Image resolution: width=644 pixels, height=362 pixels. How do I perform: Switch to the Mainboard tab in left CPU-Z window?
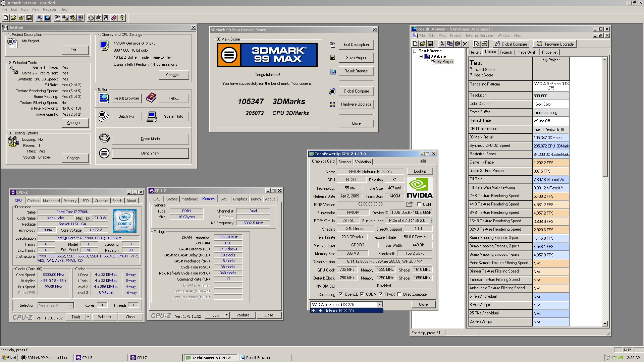click(x=51, y=201)
